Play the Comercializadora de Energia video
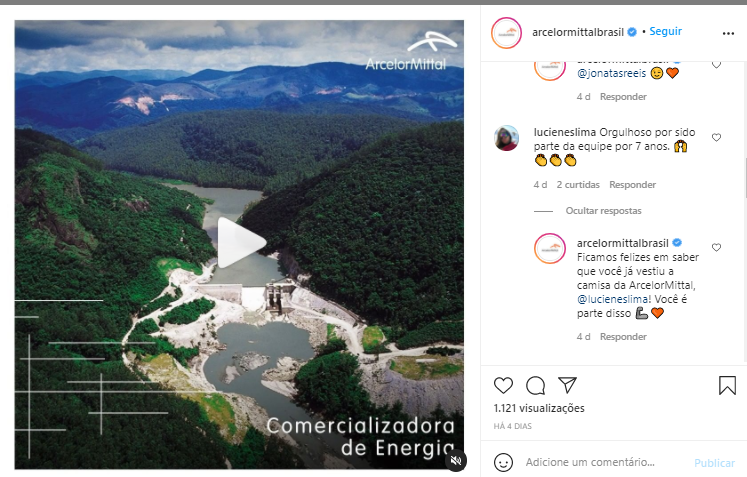This screenshot has height=477, width=747. (241, 243)
